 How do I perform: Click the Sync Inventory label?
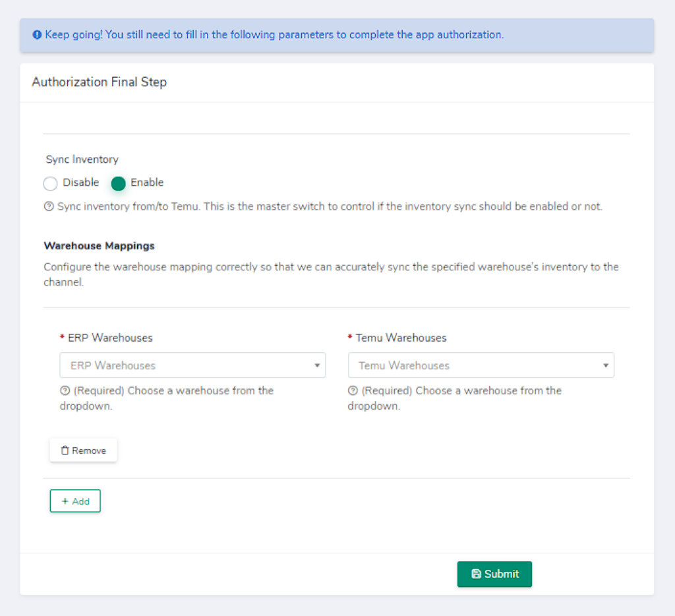click(x=82, y=160)
